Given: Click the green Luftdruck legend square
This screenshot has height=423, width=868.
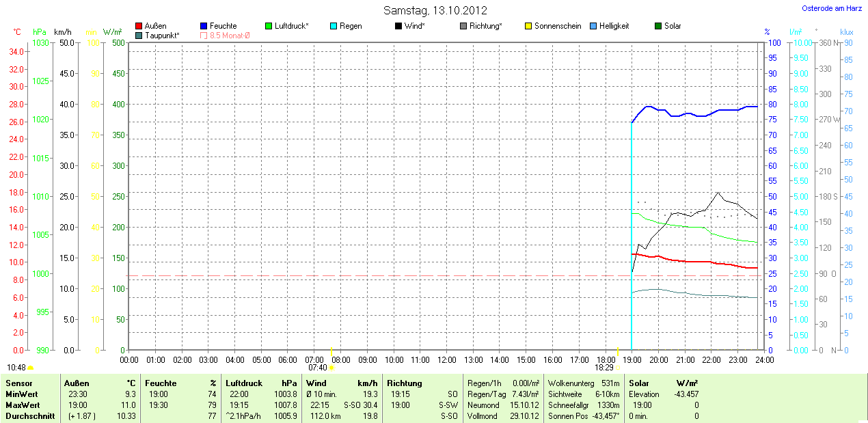Looking at the screenshot, I should coord(269,26).
